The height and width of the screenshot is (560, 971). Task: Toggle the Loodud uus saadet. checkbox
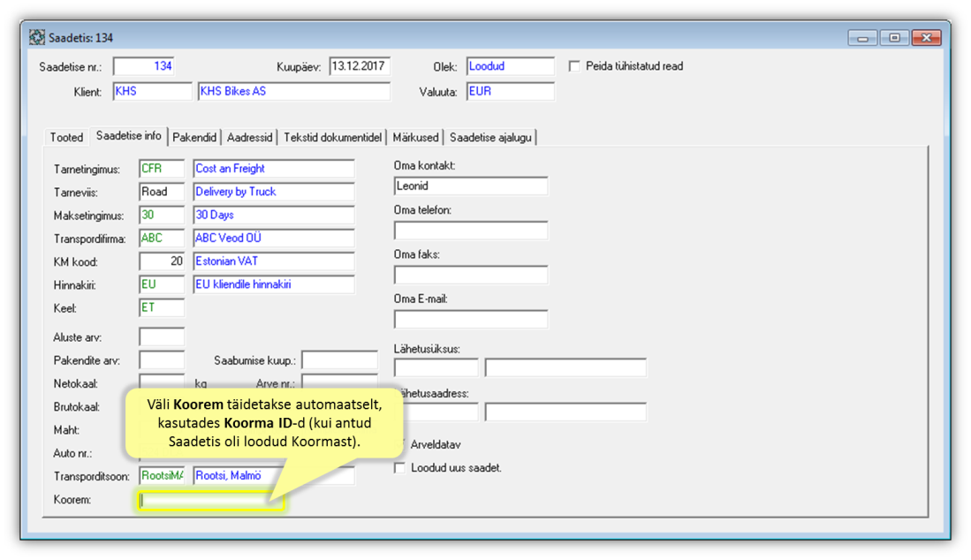[x=400, y=468]
